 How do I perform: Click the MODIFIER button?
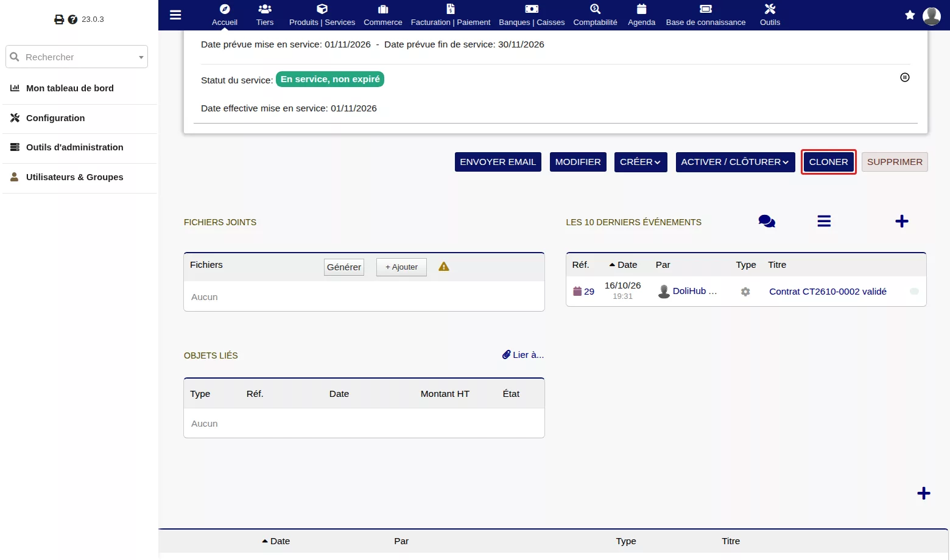tap(578, 162)
